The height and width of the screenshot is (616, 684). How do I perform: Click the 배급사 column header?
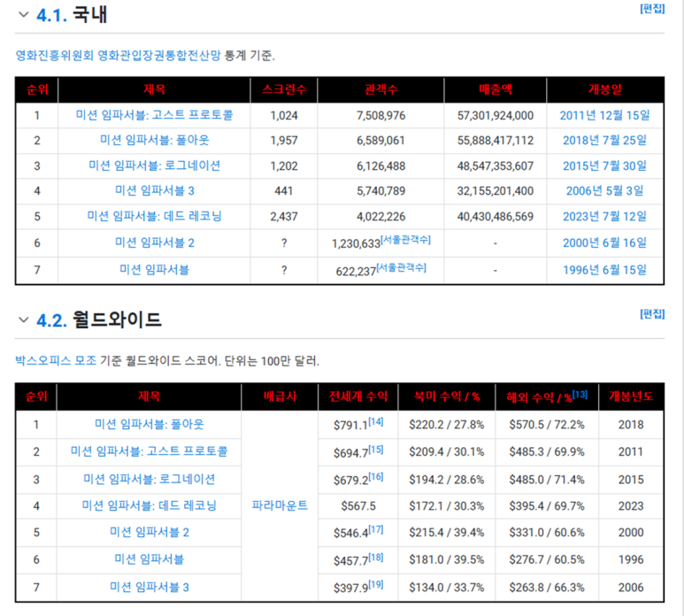[280, 397]
